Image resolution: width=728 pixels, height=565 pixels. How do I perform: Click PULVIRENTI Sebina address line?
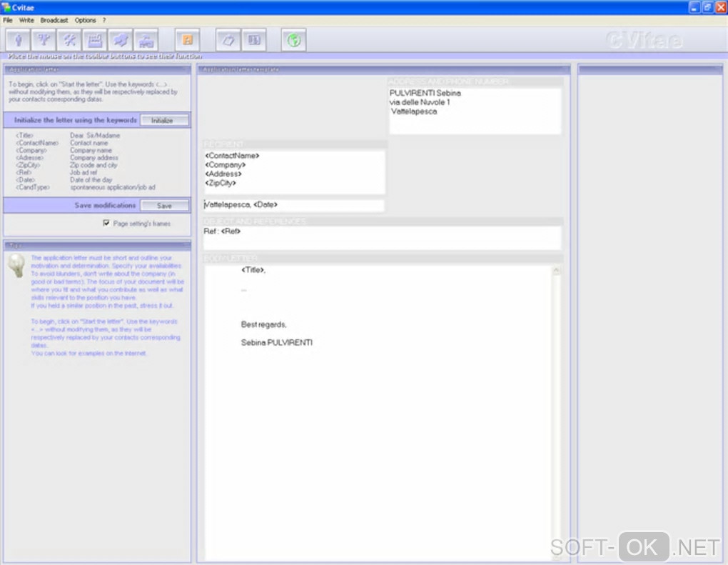click(425, 93)
